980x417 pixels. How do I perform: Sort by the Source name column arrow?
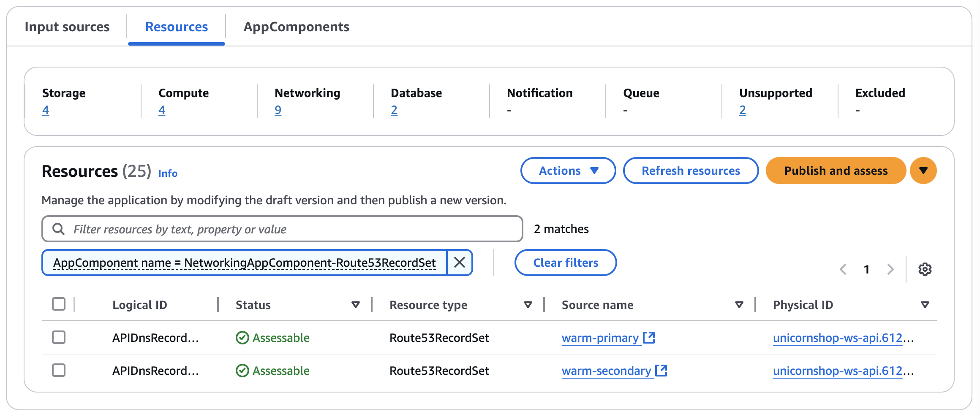(x=739, y=305)
